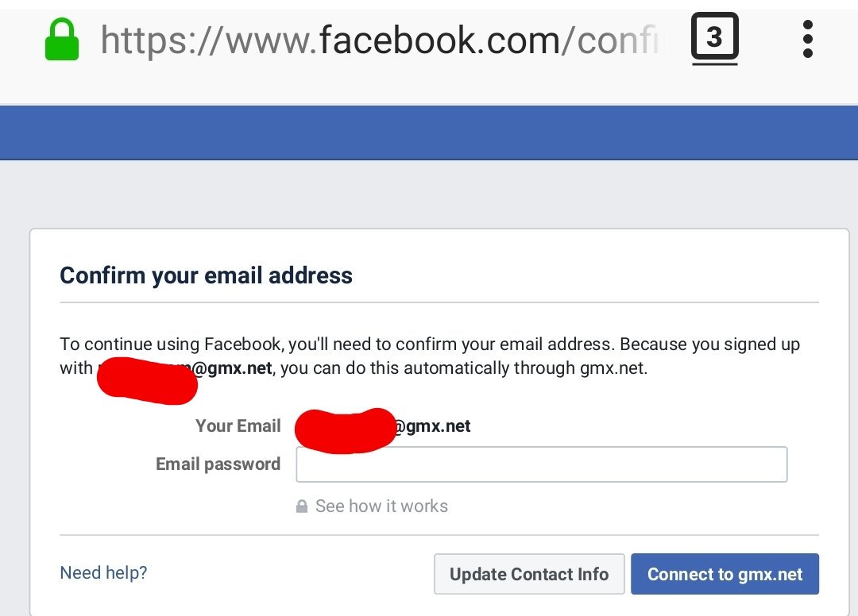Click the green HTTPS padlock icon
Screen dimensions: 858x616
pos(60,39)
